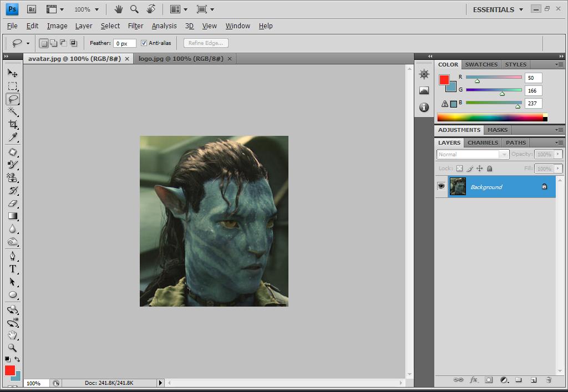Toggle the Anti-alias checkbox

point(144,43)
